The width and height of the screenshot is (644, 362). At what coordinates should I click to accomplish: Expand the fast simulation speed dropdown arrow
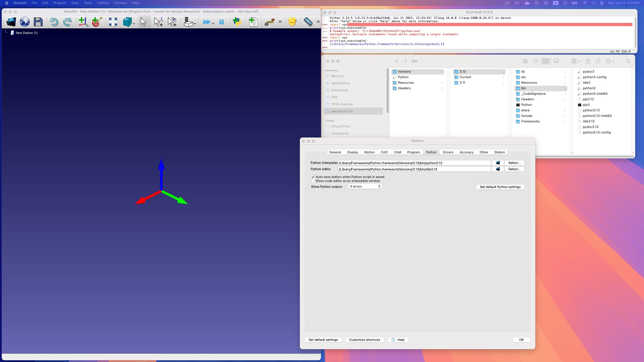tap(213, 24)
